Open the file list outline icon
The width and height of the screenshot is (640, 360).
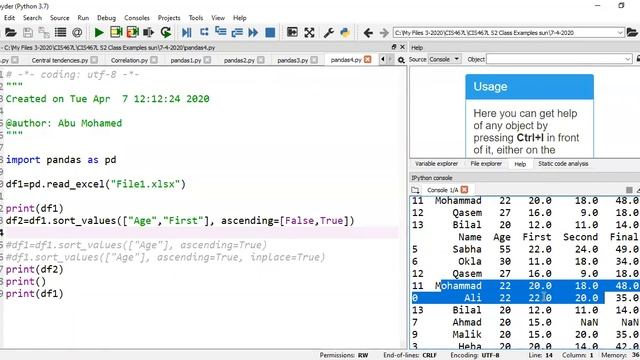(x=60, y=32)
